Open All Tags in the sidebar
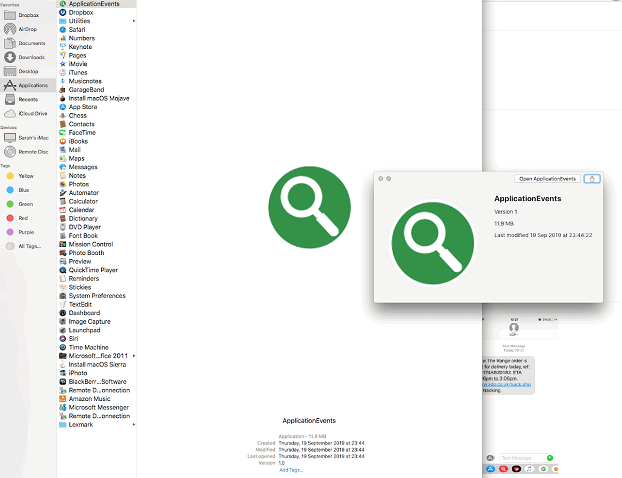The image size is (622, 478). pyautogui.click(x=27, y=245)
